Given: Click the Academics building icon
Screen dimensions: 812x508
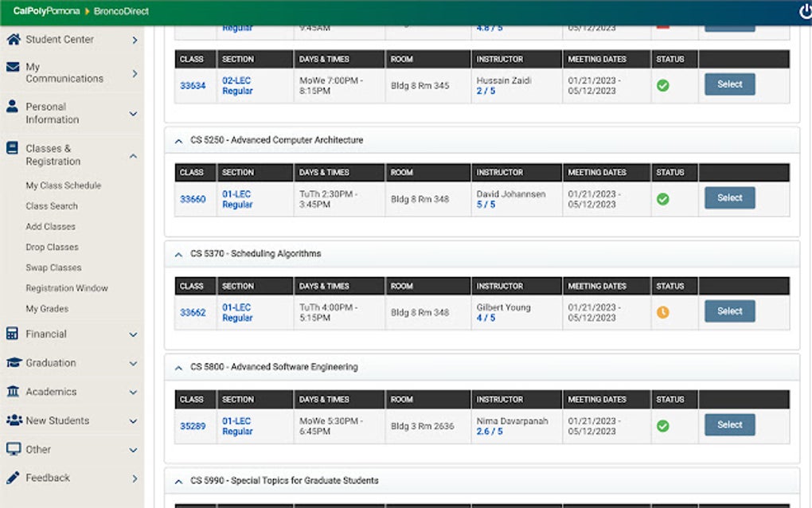Looking at the screenshot, I should 13,392.
